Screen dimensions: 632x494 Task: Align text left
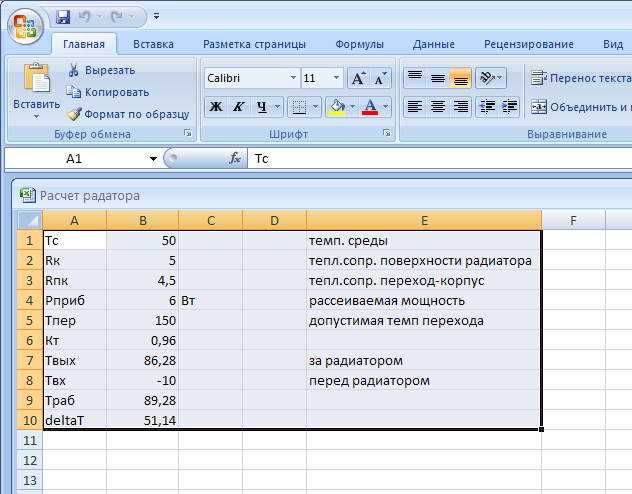click(x=415, y=107)
